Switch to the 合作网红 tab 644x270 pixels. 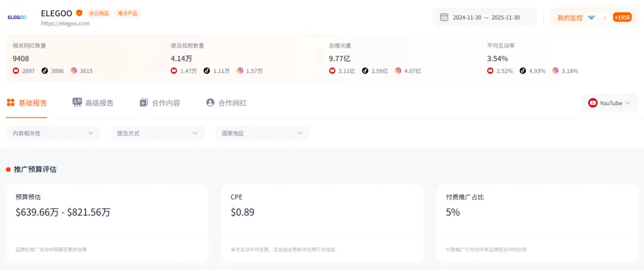coord(227,103)
